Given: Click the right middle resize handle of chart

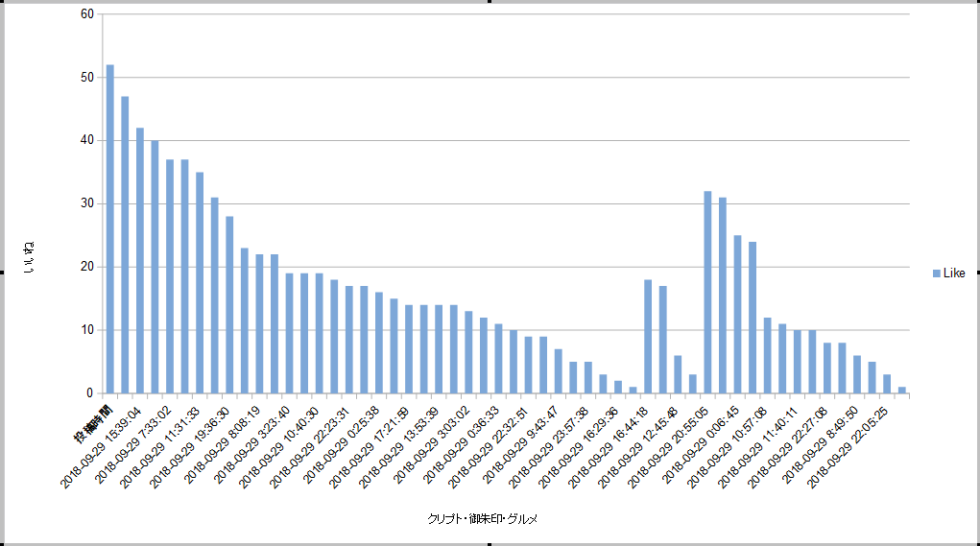Looking at the screenshot, I should pos(977,273).
